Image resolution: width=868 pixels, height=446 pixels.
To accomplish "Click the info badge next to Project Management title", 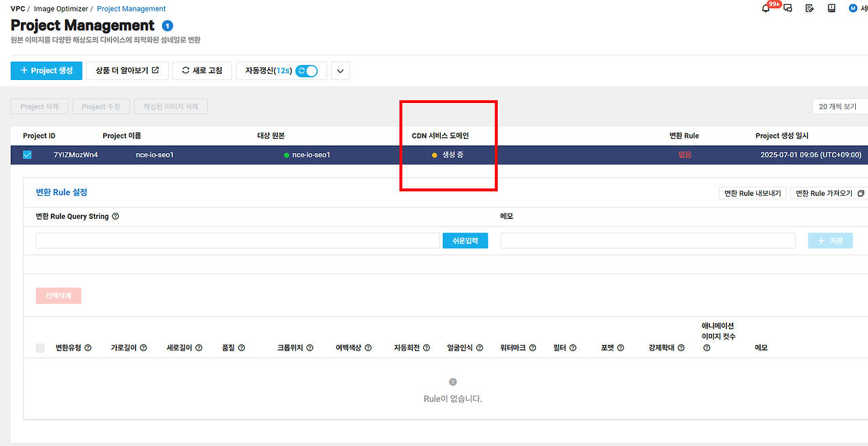I will (x=167, y=26).
